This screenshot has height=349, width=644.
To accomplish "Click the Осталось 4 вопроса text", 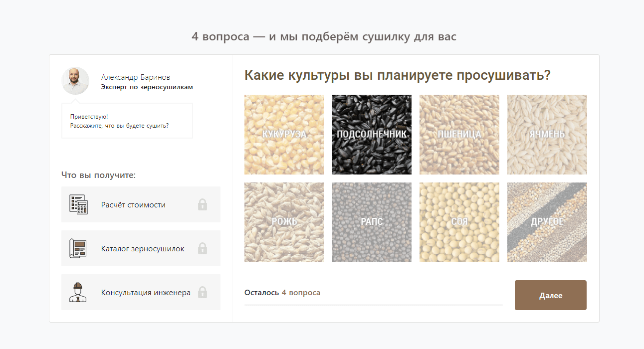I will [282, 293].
